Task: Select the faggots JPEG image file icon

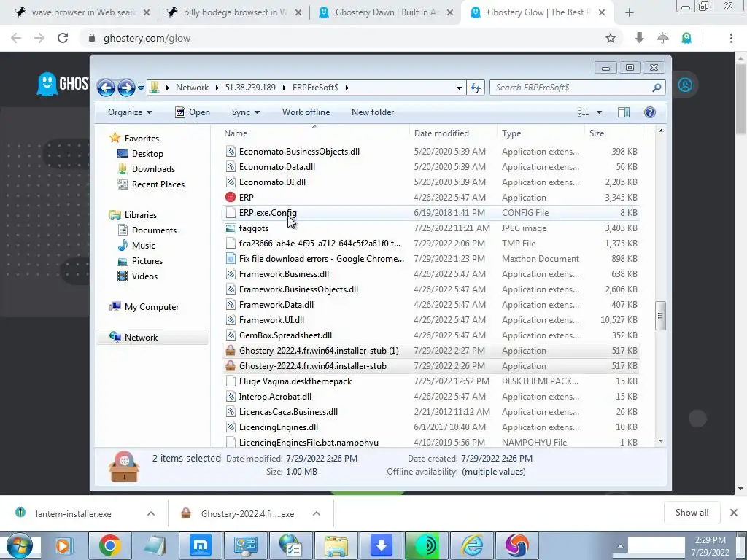Action: point(231,228)
